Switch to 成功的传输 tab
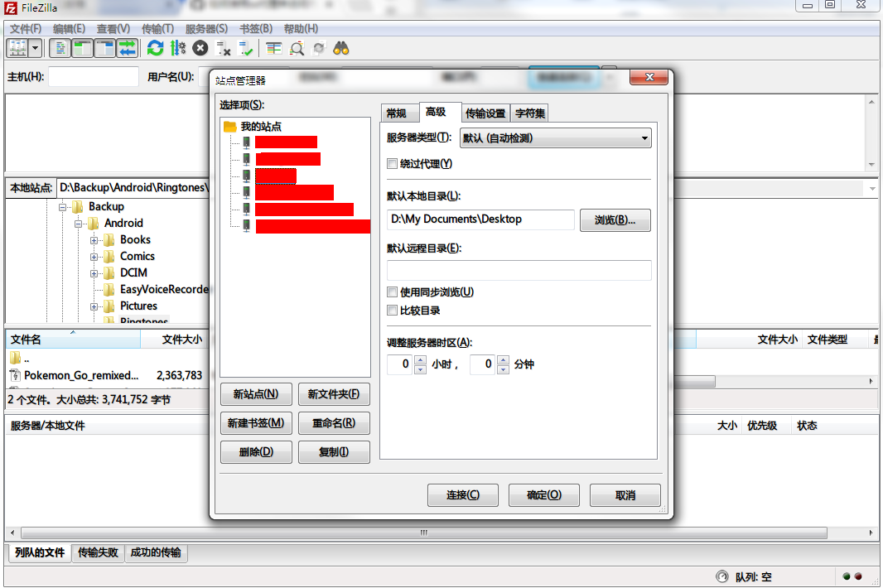The image size is (883, 588). point(156,552)
